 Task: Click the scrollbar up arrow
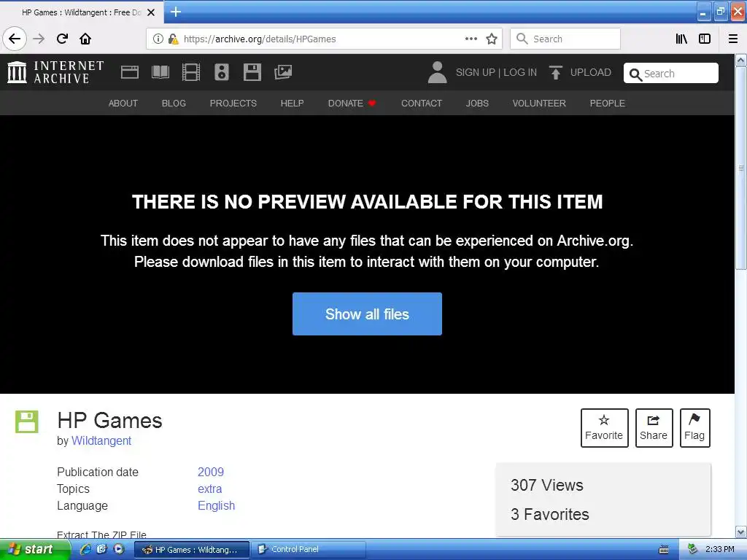[x=741, y=61]
